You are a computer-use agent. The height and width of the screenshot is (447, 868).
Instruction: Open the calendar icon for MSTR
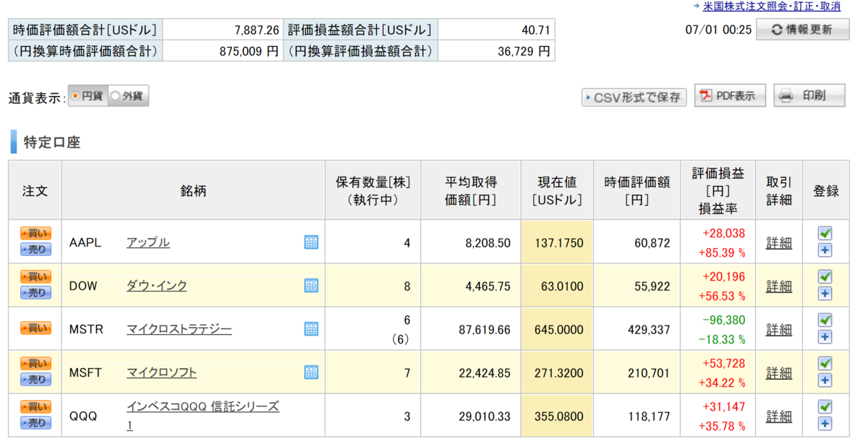[311, 329]
